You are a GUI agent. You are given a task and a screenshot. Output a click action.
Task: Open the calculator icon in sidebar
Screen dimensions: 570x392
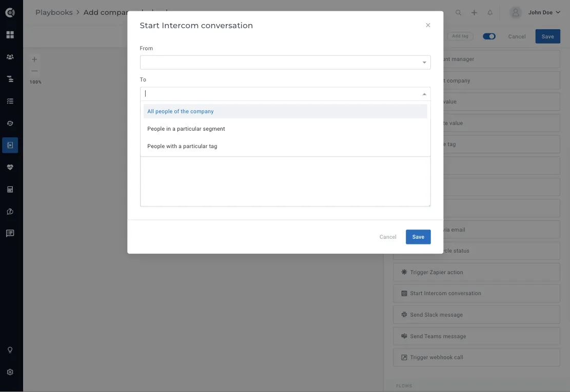(10, 190)
